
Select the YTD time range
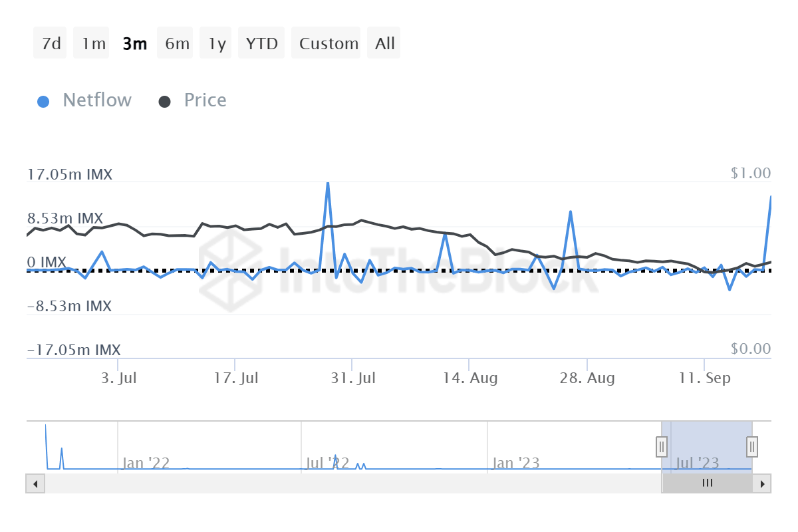pyautogui.click(x=261, y=44)
